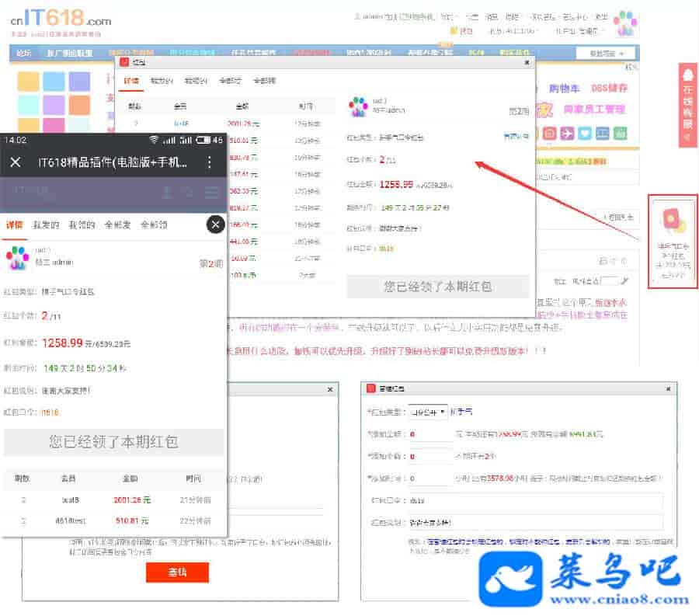Open the hamburger menu in mobile header
The height and width of the screenshot is (616, 699).
211,193
